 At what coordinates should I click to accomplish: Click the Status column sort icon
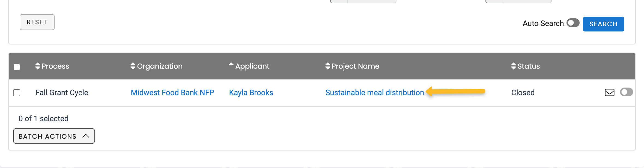click(x=514, y=66)
